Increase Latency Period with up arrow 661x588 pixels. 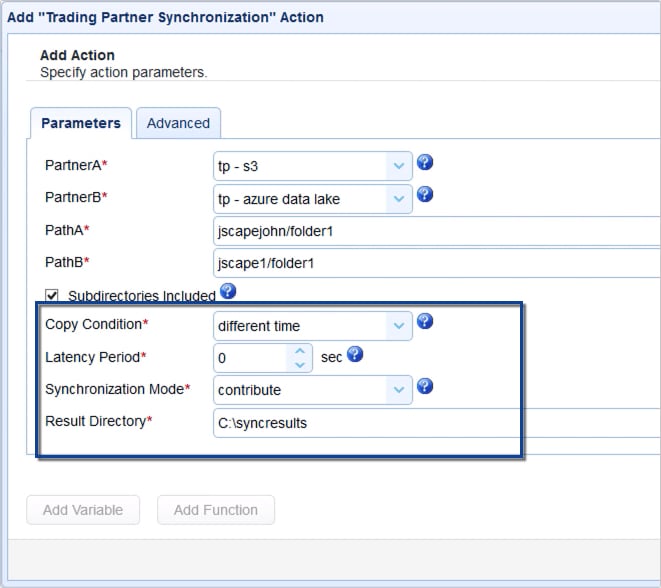301,350
